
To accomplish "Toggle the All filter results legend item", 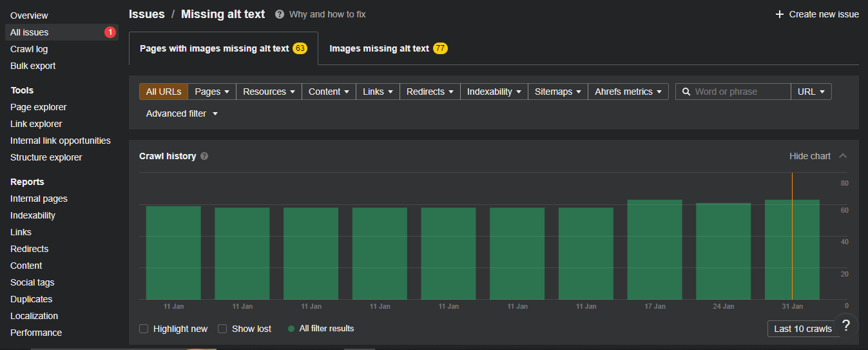I will tap(321, 329).
